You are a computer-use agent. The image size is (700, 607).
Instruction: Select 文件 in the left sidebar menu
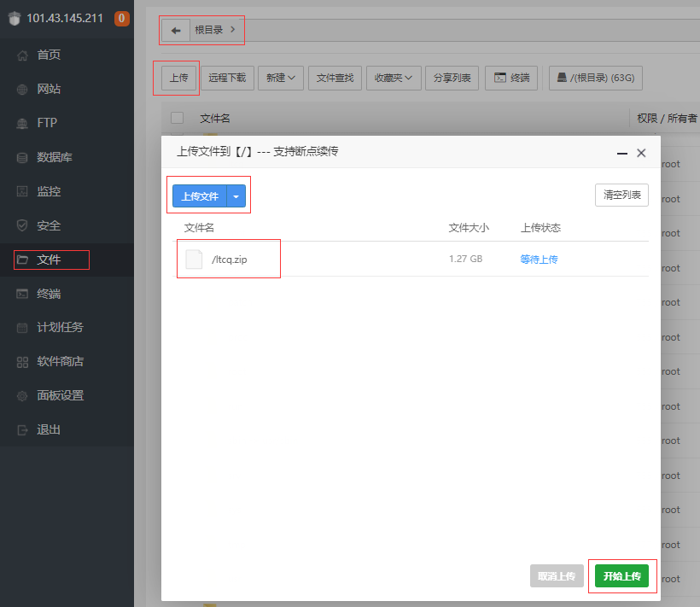coord(51,260)
